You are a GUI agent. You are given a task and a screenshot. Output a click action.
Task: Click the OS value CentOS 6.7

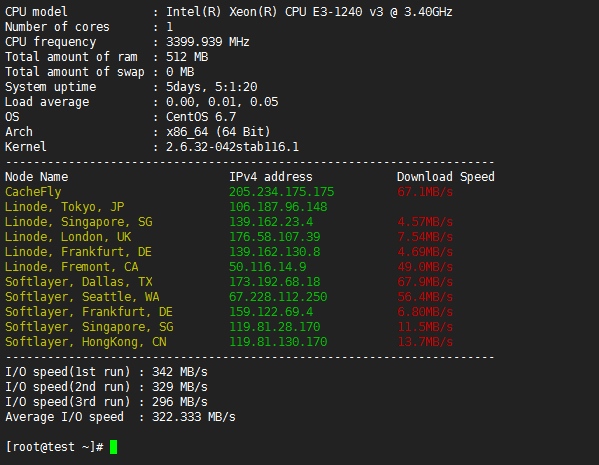tap(201, 117)
